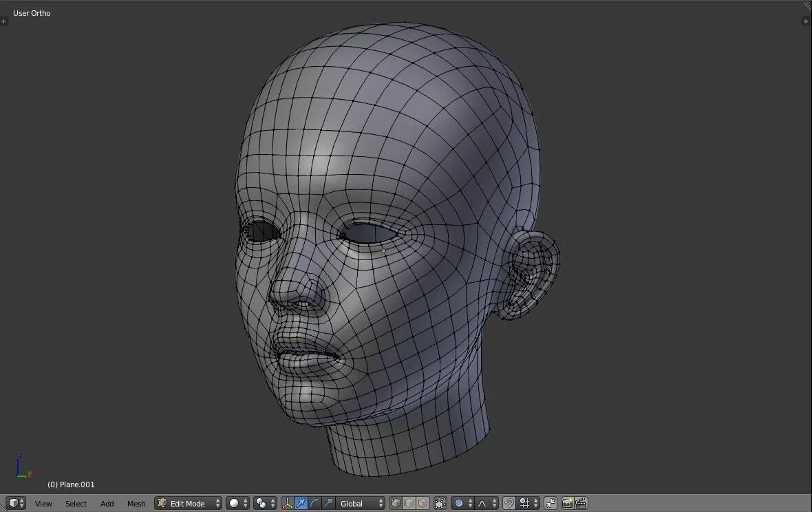Open the pivot point dropdown

click(x=265, y=503)
